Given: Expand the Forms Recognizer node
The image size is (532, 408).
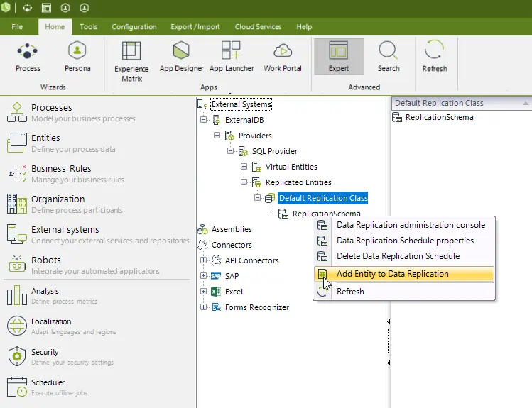Looking at the screenshot, I should pyautogui.click(x=203, y=307).
